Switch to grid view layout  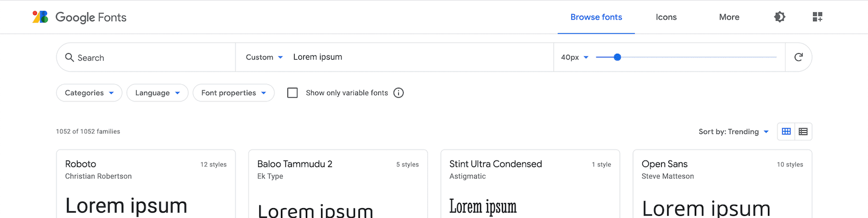786,132
